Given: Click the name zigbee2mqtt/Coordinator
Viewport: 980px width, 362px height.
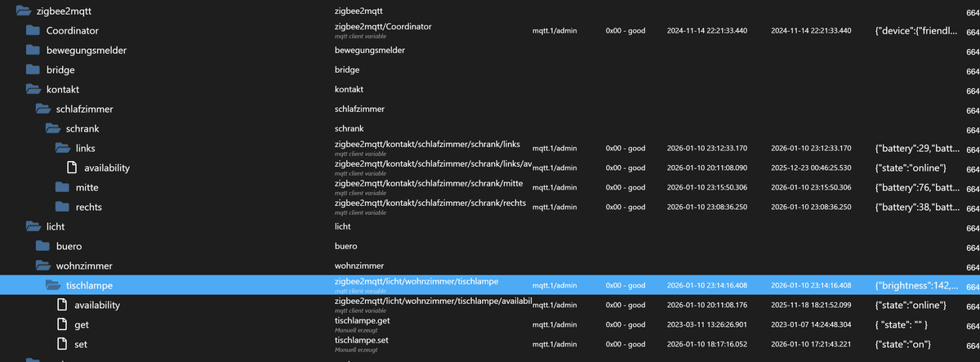Looking at the screenshot, I should coord(383,27).
